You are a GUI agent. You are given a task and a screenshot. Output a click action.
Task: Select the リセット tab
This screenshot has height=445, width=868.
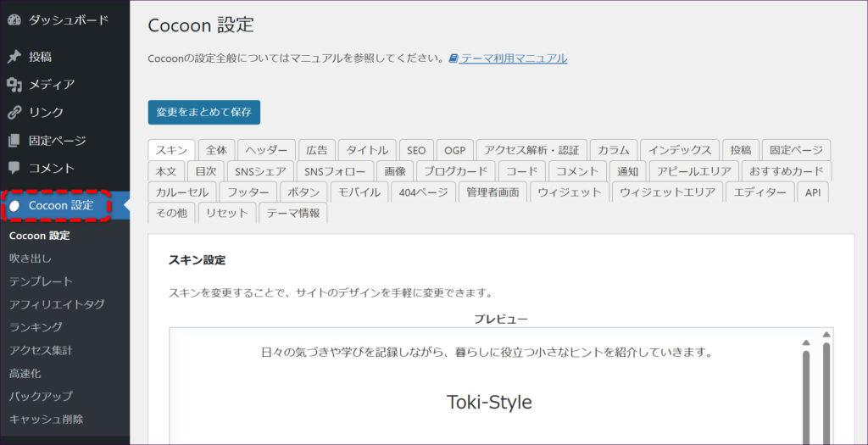click(226, 214)
